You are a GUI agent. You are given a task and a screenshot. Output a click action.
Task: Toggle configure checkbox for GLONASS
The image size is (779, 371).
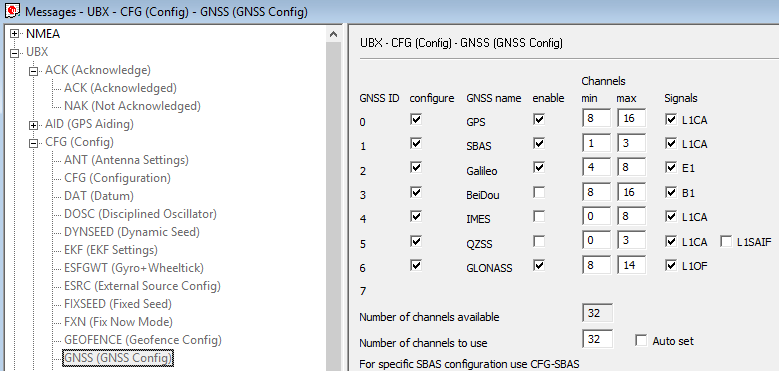[416, 266]
